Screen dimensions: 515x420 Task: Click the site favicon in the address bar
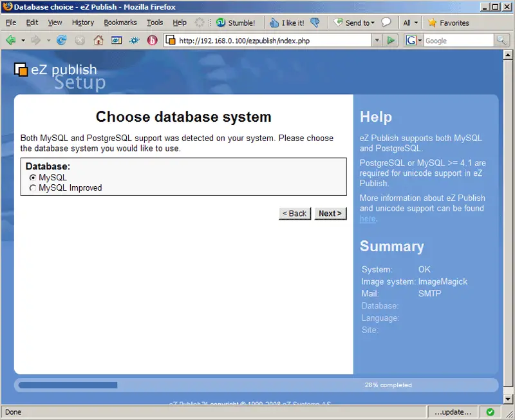point(171,41)
